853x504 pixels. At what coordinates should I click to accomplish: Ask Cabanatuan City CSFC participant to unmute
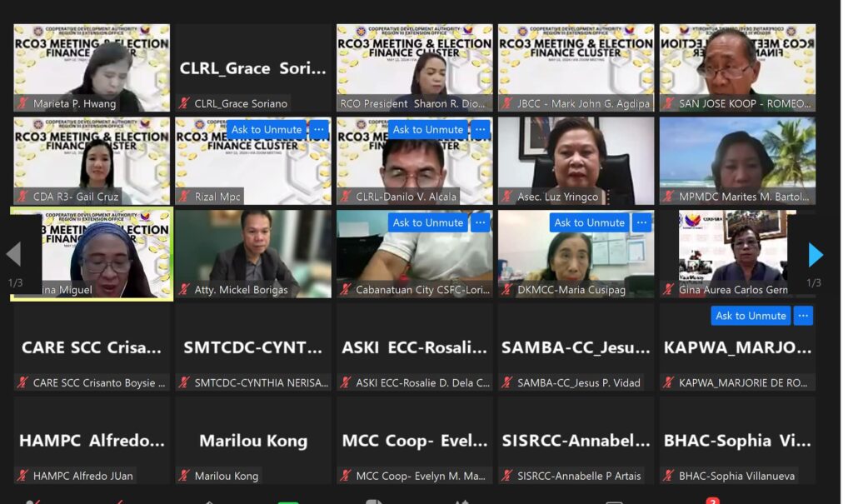[x=428, y=222]
